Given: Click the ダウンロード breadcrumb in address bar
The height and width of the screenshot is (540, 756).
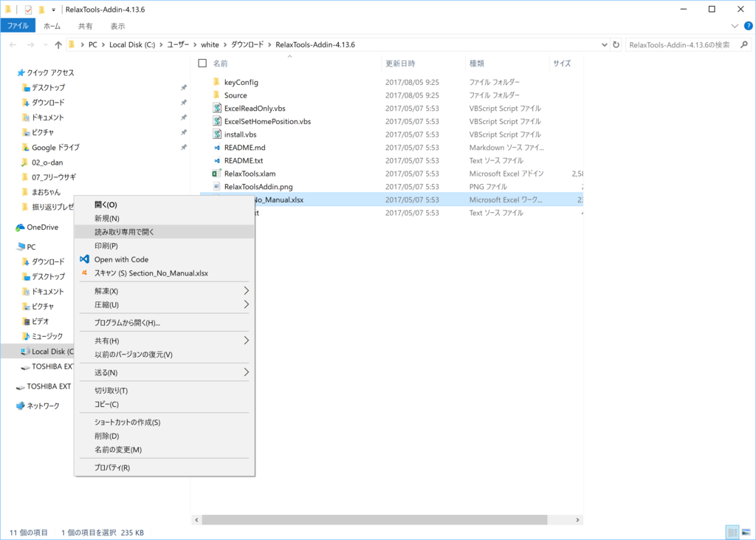Looking at the screenshot, I should click(247, 44).
